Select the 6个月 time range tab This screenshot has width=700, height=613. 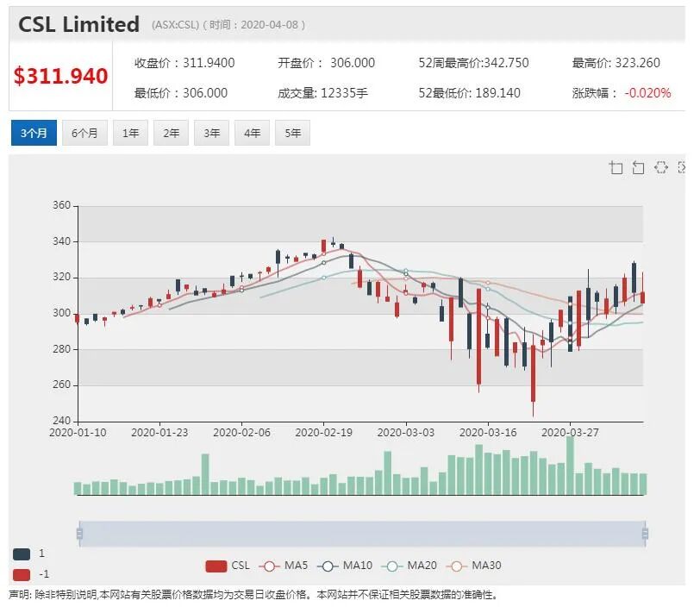84,133
